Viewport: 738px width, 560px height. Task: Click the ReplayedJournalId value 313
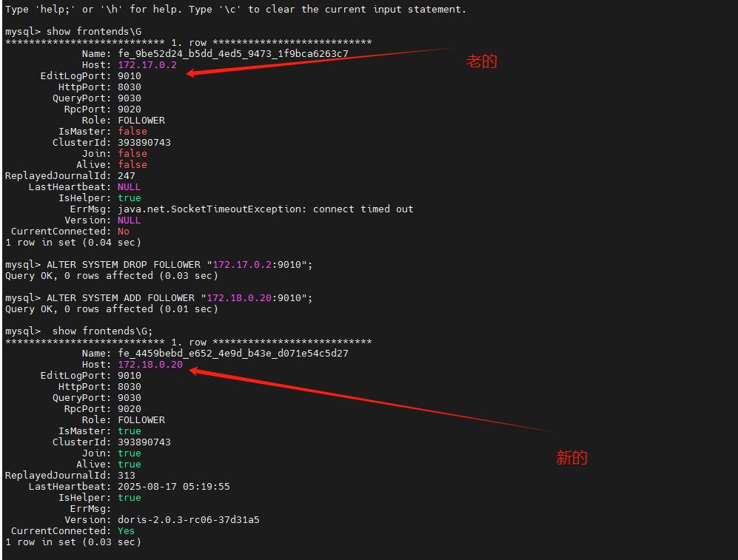[127, 476]
